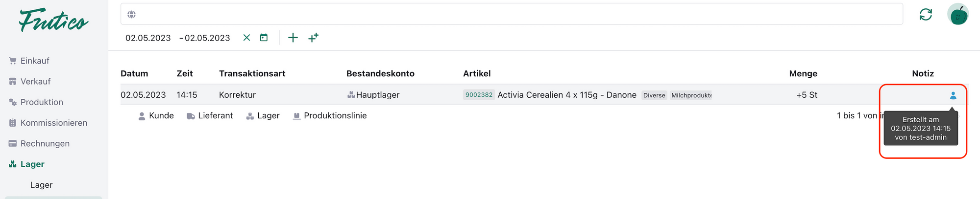The image size is (980, 199).
Task: Click the refresh icon at top right
Action: [x=926, y=15]
